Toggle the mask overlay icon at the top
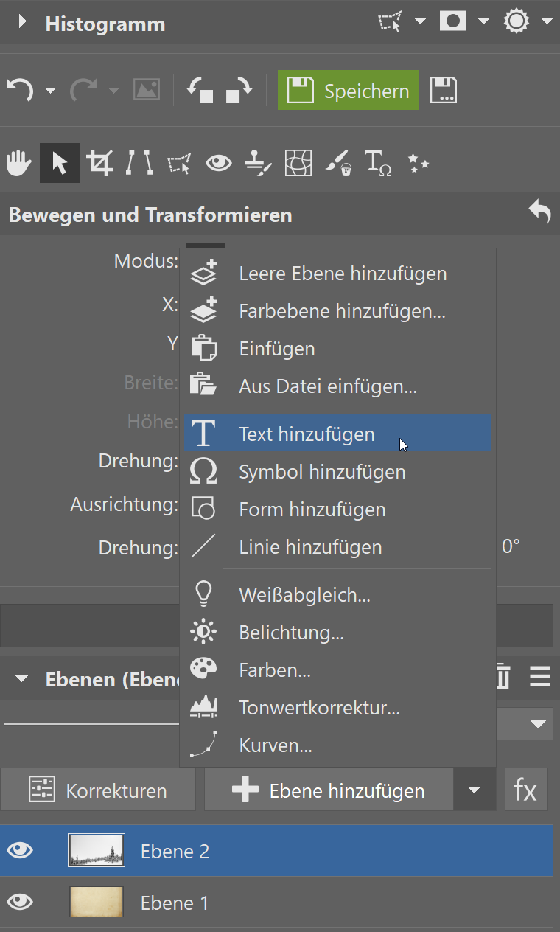The image size is (560, 932). point(452,21)
